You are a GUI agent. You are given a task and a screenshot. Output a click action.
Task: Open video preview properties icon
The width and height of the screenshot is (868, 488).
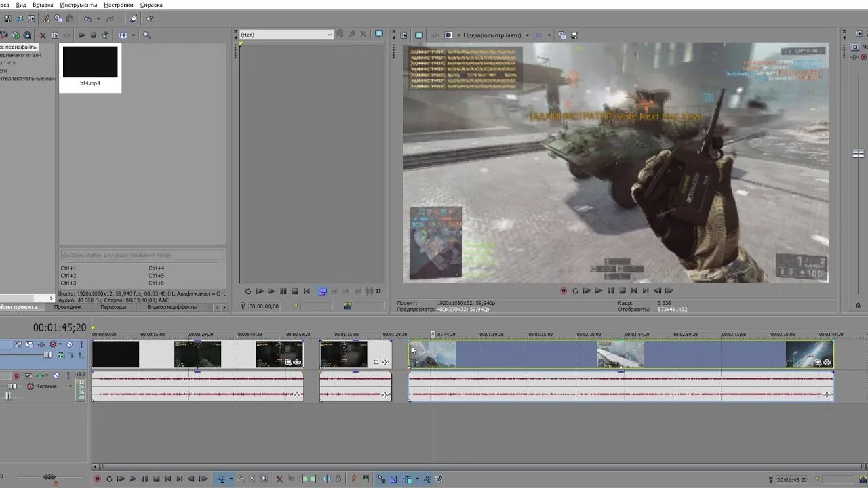(403, 35)
